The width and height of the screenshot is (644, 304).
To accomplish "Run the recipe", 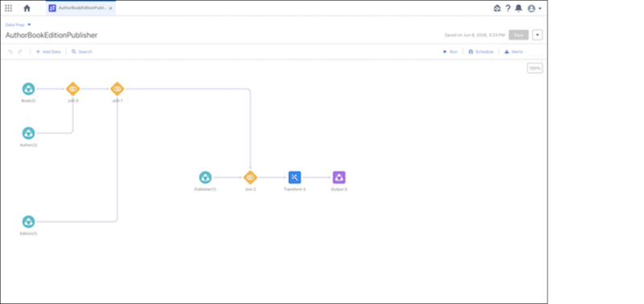I will coord(450,51).
